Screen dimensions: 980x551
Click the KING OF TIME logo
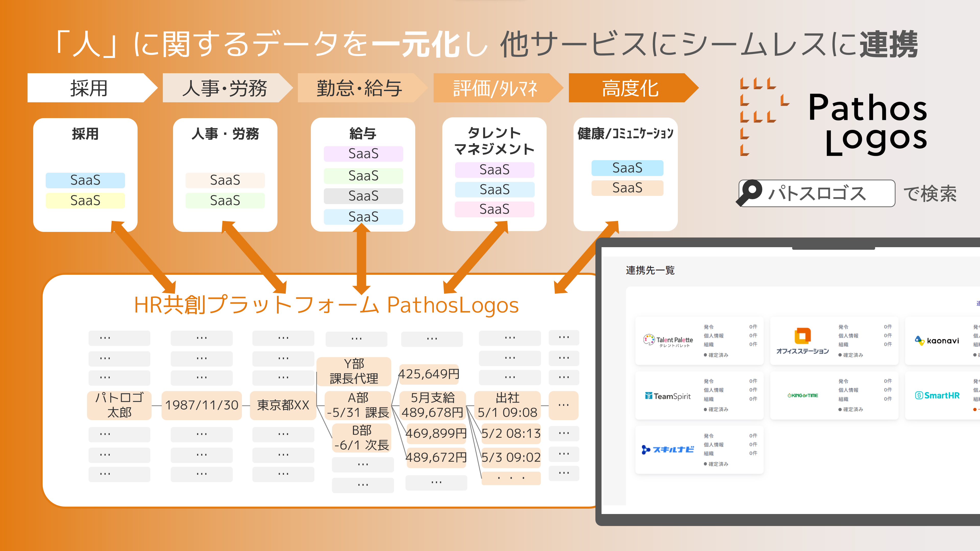tap(802, 395)
